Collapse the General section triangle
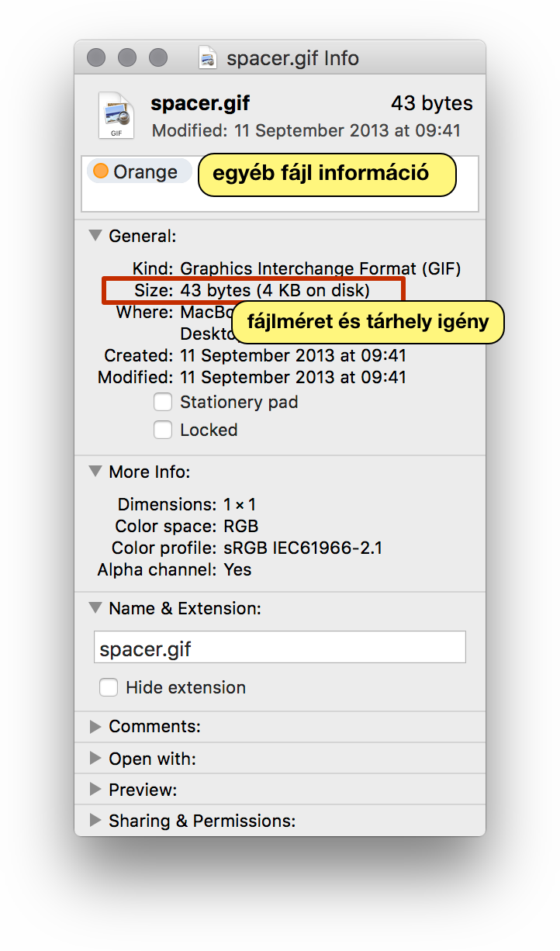The image size is (560, 951). pos(95,235)
